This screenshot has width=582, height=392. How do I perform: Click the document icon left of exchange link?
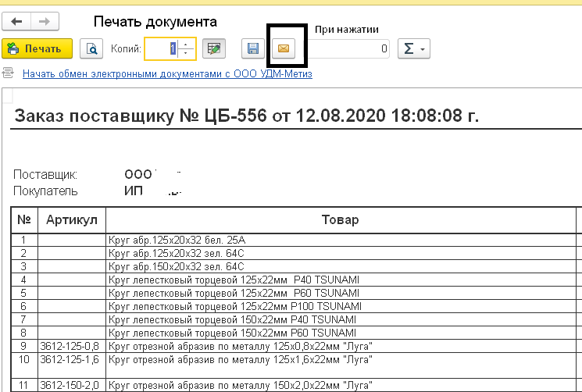coord(9,74)
